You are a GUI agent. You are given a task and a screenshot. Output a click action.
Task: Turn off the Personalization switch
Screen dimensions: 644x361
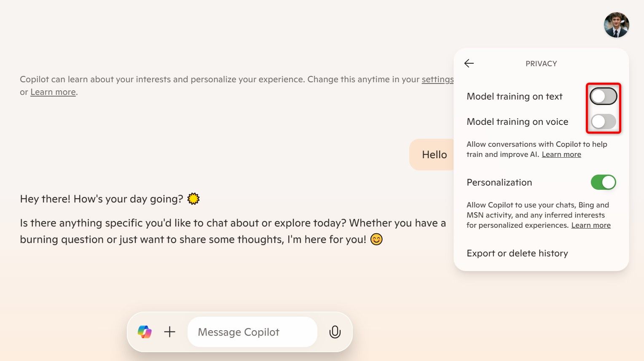coord(604,183)
